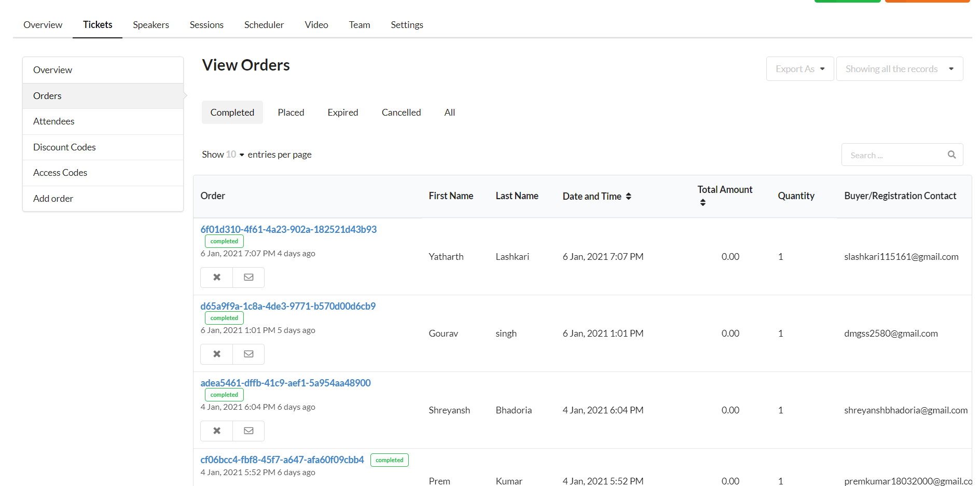This screenshot has height=486, width=980.
Task: Click first name Yatharth
Action: pos(446,257)
